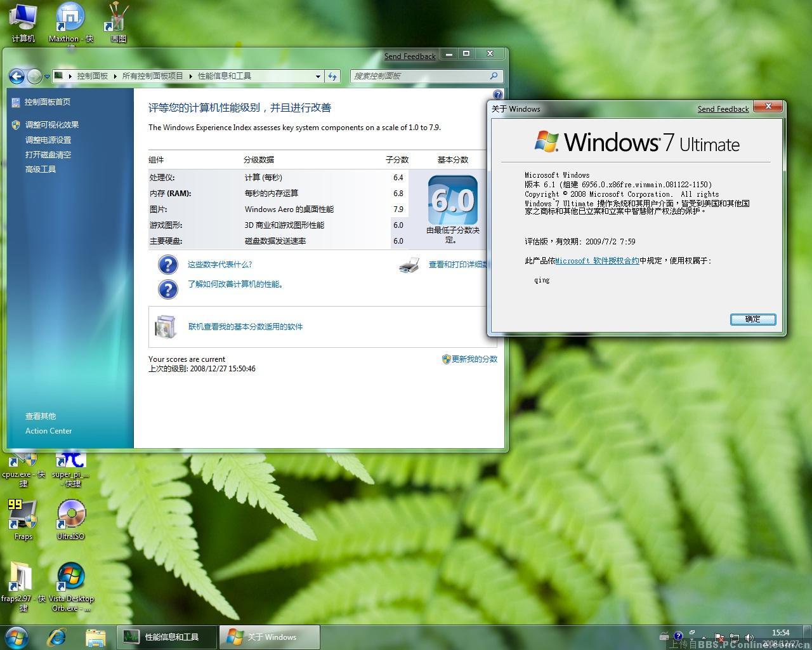Launch the Fraps desktop shortcut
The height and width of the screenshot is (650, 812).
point(23,515)
